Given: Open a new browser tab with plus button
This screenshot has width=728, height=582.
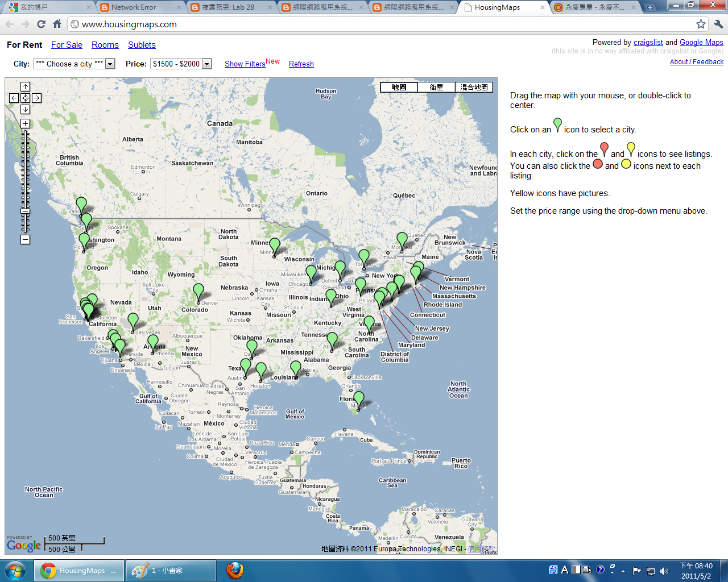Looking at the screenshot, I should (650, 7).
